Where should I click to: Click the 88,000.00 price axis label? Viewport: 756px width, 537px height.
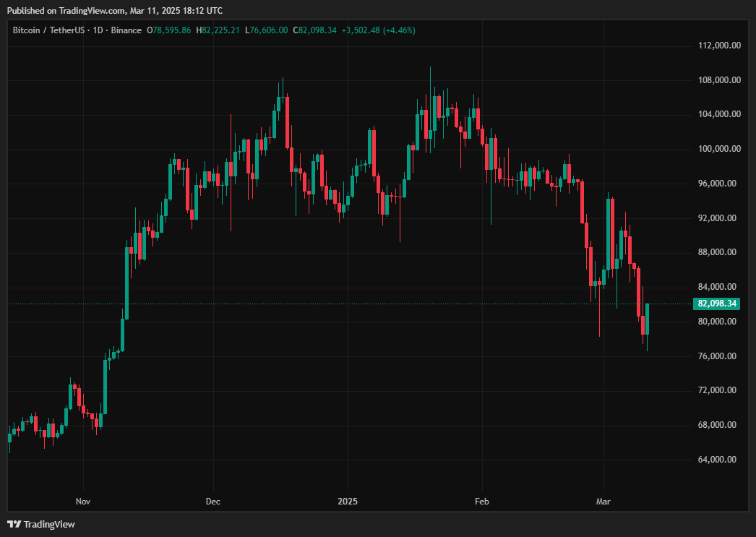coord(719,252)
